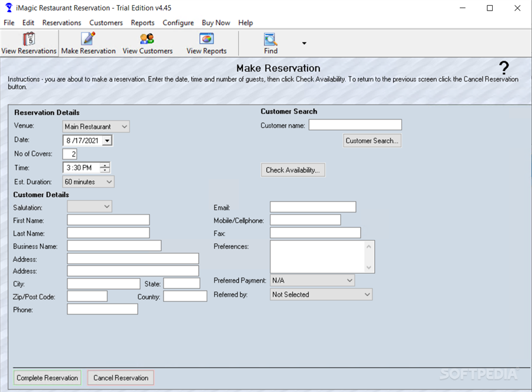Screen dimensions: 532x392
Task: Open the Preferred Payment dropdown
Action: (x=312, y=281)
